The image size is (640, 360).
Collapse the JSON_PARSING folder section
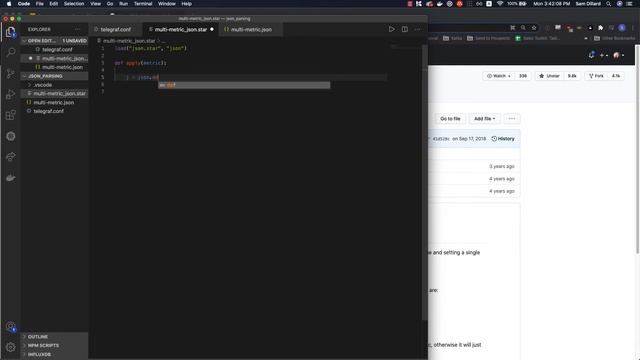point(54,76)
